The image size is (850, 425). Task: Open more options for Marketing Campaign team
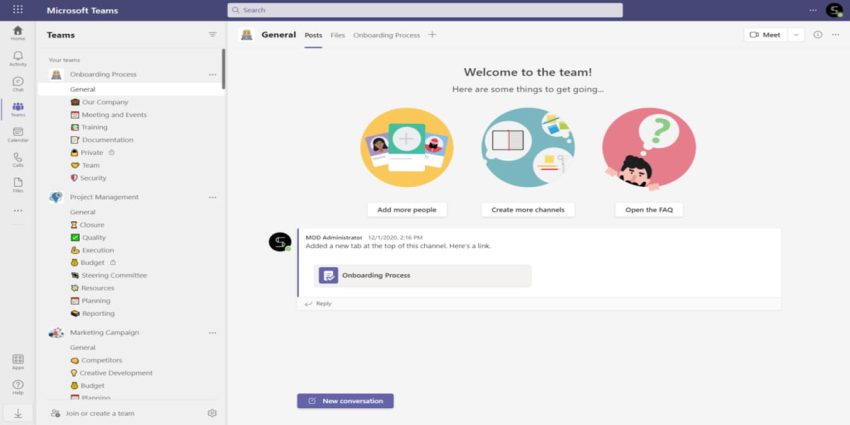point(212,333)
